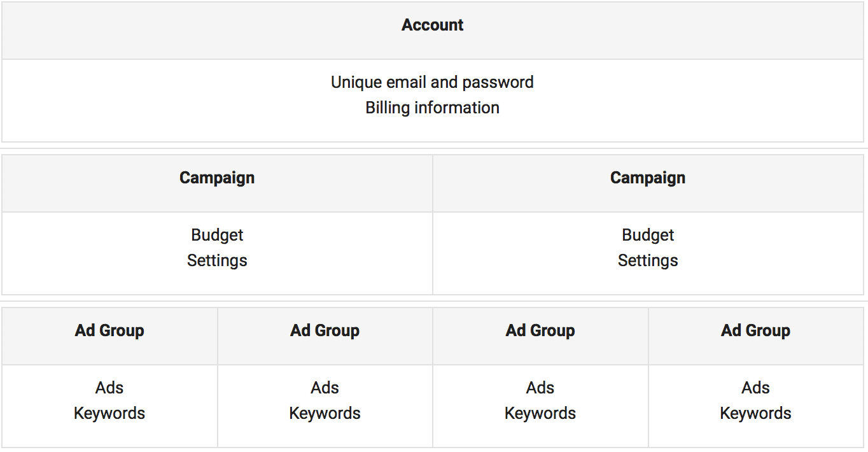This screenshot has width=868, height=452.
Task: Click the Account header cell
Action: coord(433,31)
